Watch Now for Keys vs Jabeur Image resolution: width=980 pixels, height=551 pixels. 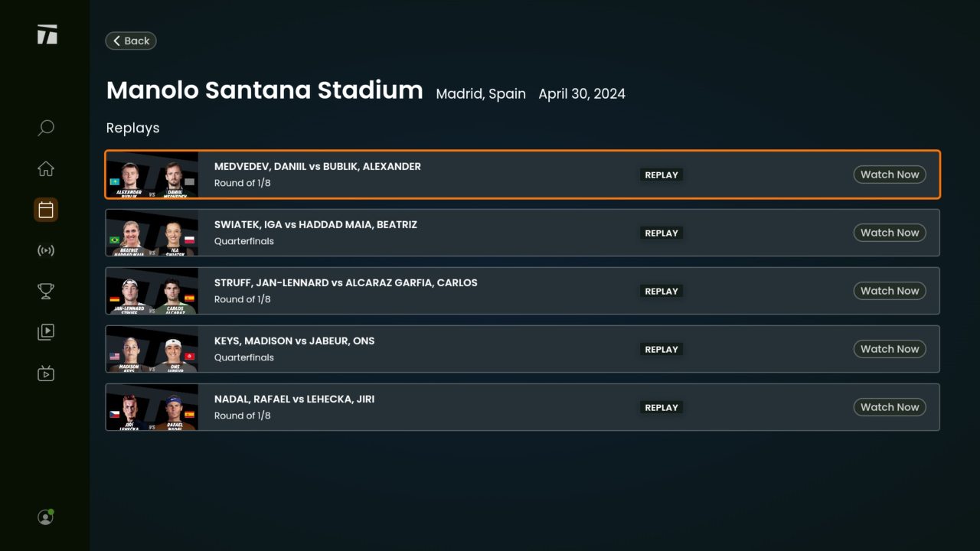pos(889,349)
